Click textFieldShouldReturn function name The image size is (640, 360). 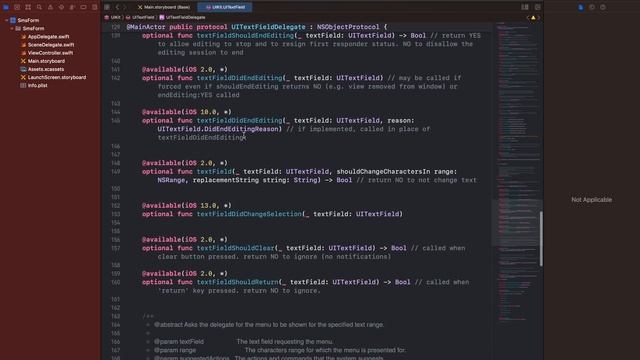click(x=238, y=282)
